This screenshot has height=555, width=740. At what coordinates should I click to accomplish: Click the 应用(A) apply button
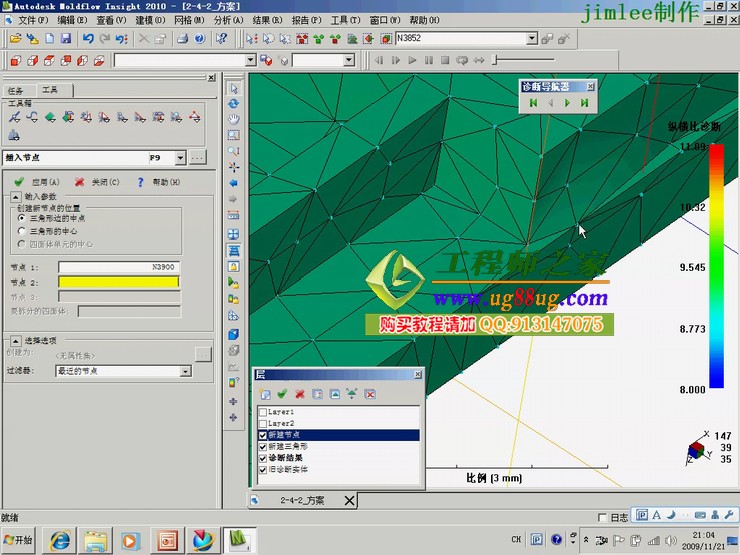pos(37,182)
